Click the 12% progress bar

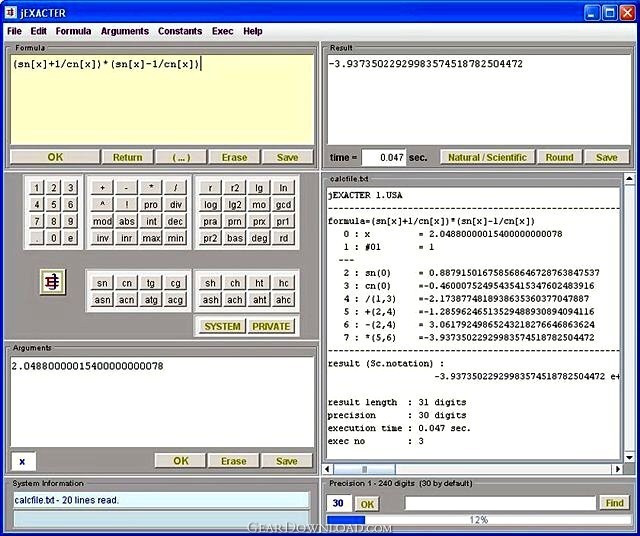(479, 520)
